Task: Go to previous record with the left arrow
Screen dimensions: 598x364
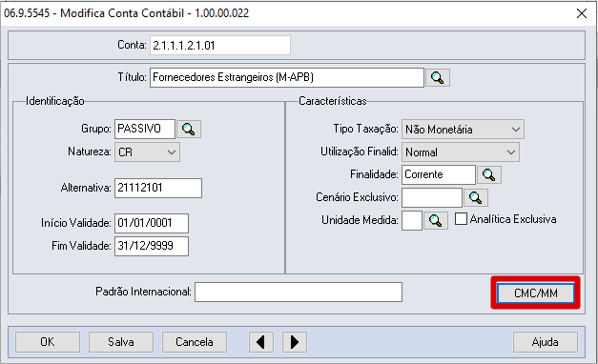Action: 261,342
